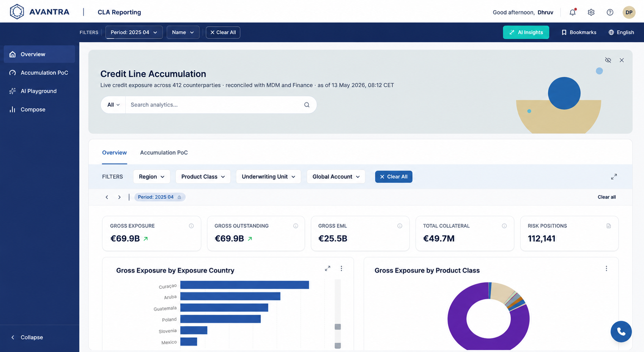Click the Avantra logo
The height and width of the screenshot is (352, 644).
point(39,12)
